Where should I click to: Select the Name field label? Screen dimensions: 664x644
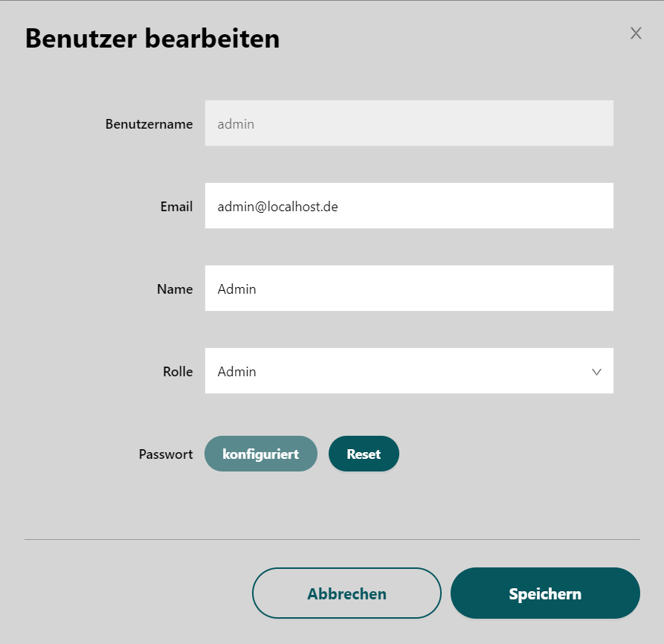tap(175, 289)
